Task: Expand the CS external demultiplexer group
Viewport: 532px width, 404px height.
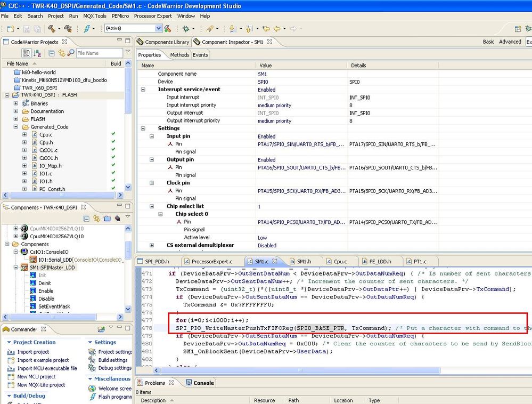Action: click(152, 245)
